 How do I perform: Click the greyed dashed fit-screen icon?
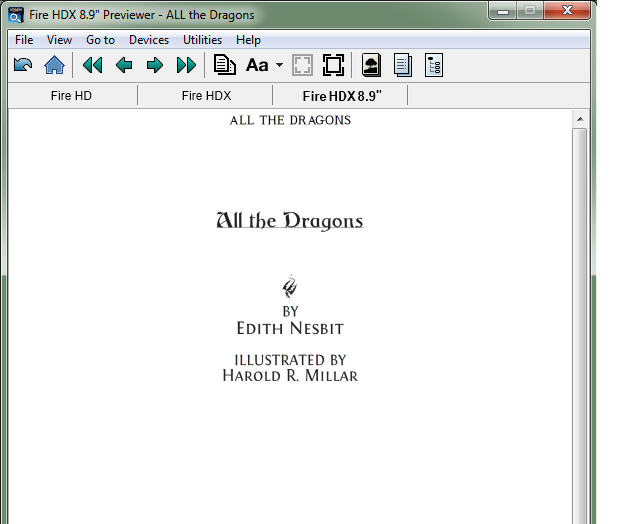(302, 65)
